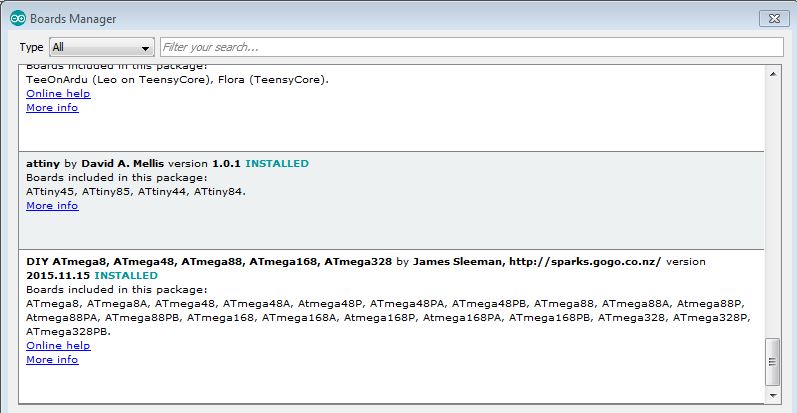Click the Type label next to dropdown
This screenshot has height=413, width=797.
(32, 47)
